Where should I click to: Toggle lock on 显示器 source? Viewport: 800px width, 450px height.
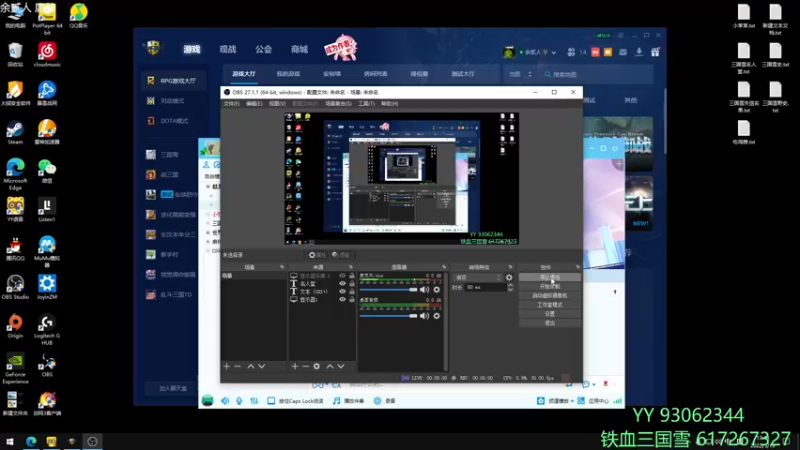coord(352,299)
